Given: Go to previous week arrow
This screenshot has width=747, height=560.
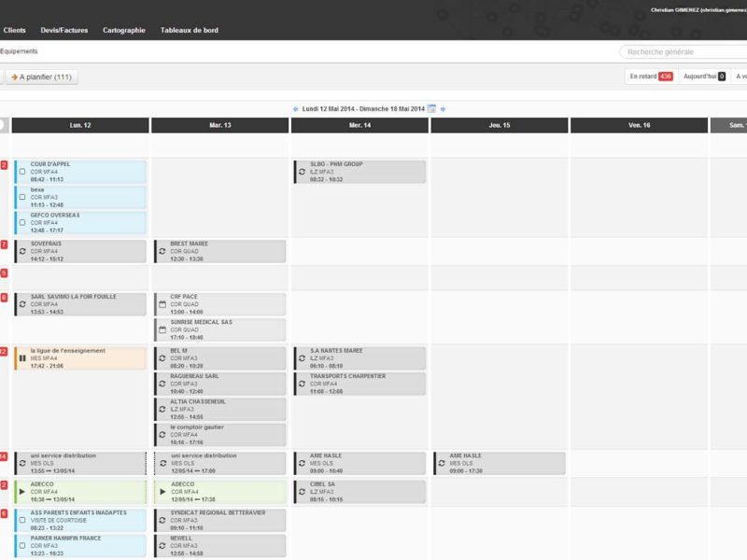Looking at the screenshot, I should pos(295,109).
